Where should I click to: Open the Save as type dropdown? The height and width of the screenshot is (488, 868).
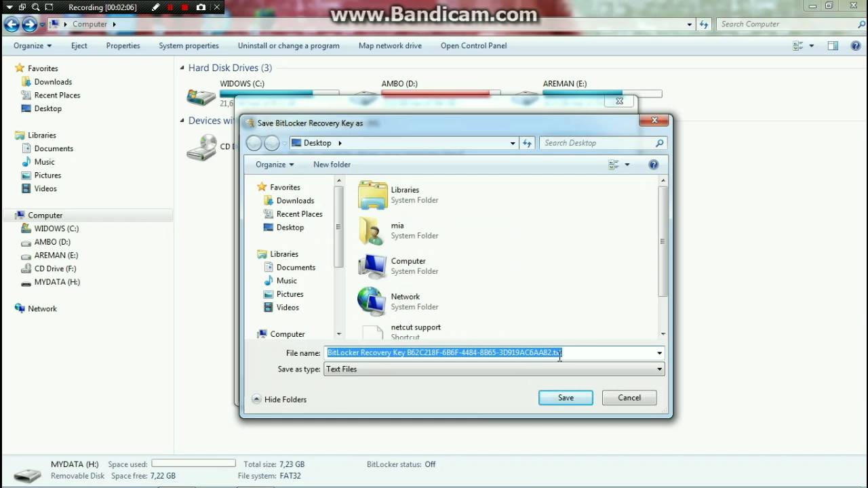pyautogui.click(x=494, y=369)
